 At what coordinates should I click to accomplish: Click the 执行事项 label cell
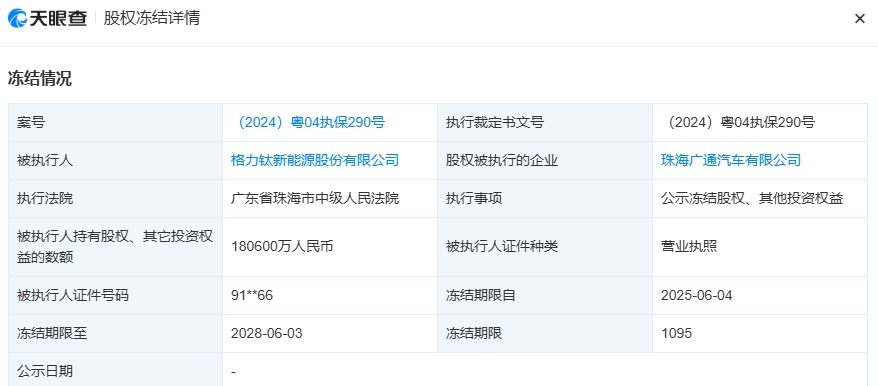click(545, 199)
